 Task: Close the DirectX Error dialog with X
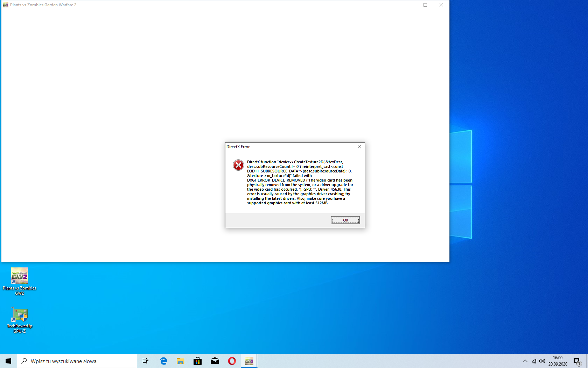[359, 147]
